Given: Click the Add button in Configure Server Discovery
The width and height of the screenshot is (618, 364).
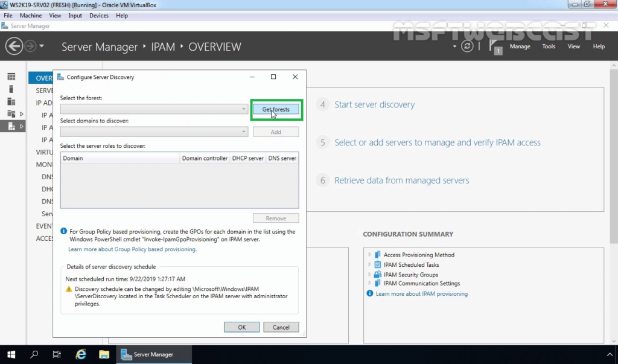Looking at the screenshot, I should click(x=276, y=132).
